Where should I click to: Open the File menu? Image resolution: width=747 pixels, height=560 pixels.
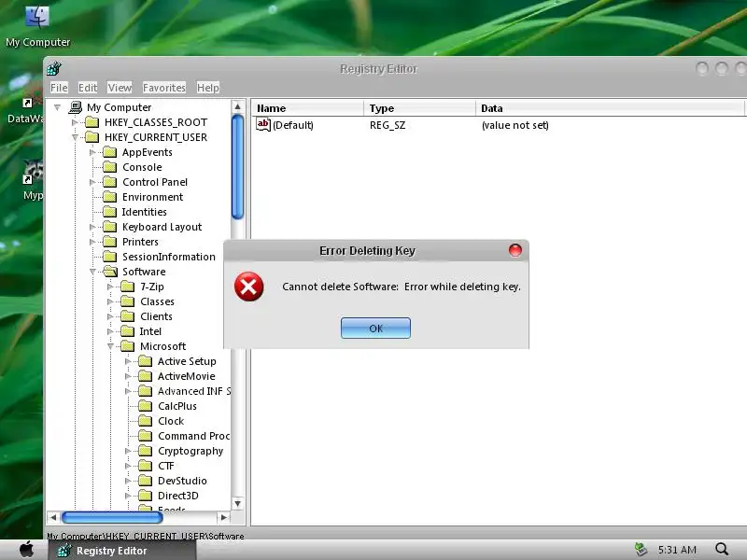pyautogui.click(x=59, y=88)
